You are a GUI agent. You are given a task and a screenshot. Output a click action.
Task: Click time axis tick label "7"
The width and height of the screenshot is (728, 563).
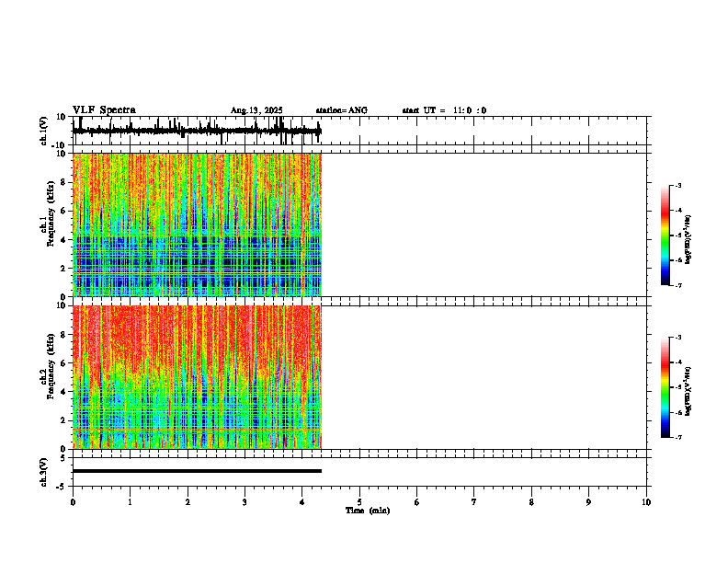click(x=474, y=502)
